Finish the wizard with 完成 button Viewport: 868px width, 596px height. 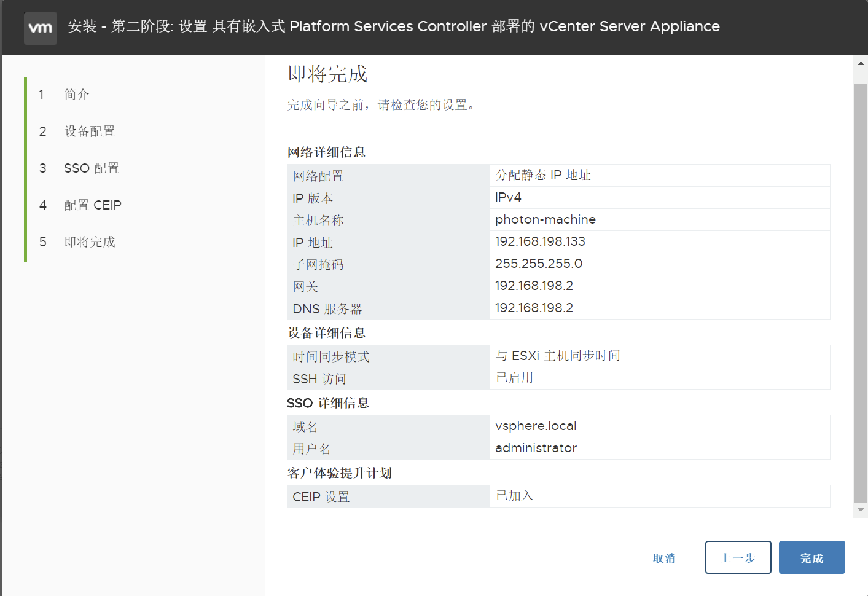coord(811,557)
